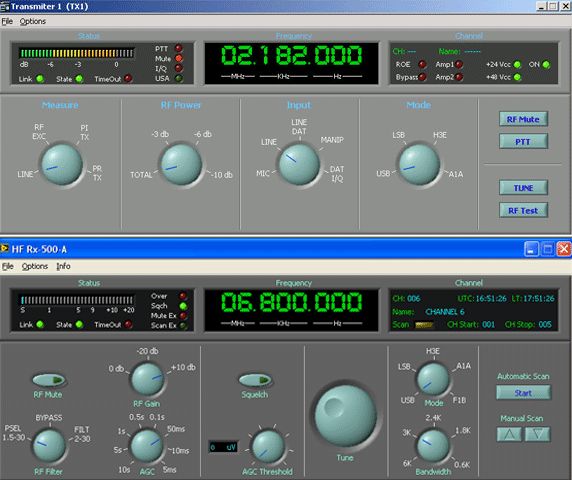This screenshot has height=480, width=572.
Task: Click the receiver Bandwidth knob
Action: point(433,445)
